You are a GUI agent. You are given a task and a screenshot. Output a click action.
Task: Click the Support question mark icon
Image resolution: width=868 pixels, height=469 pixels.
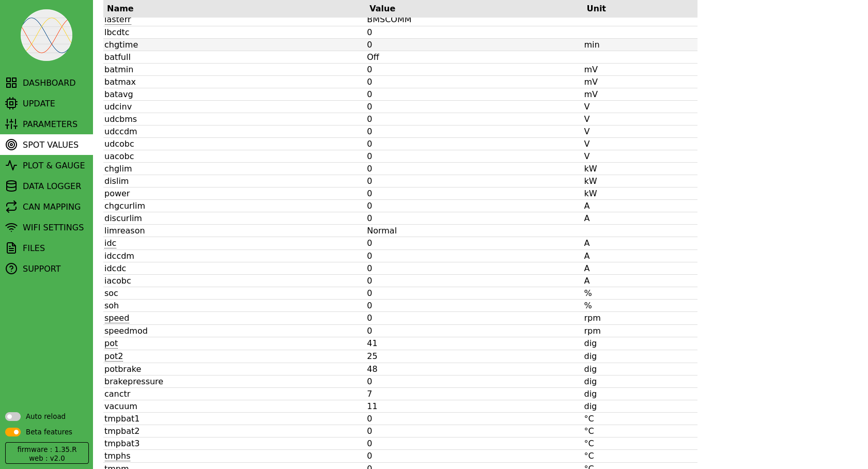click(x=11, y=269)
